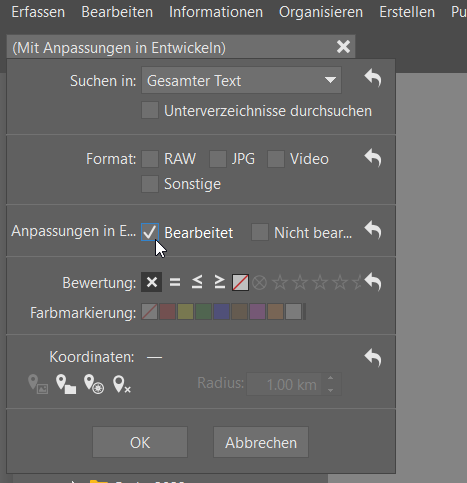Reset the 'Suchen in' section

point(373,78)
